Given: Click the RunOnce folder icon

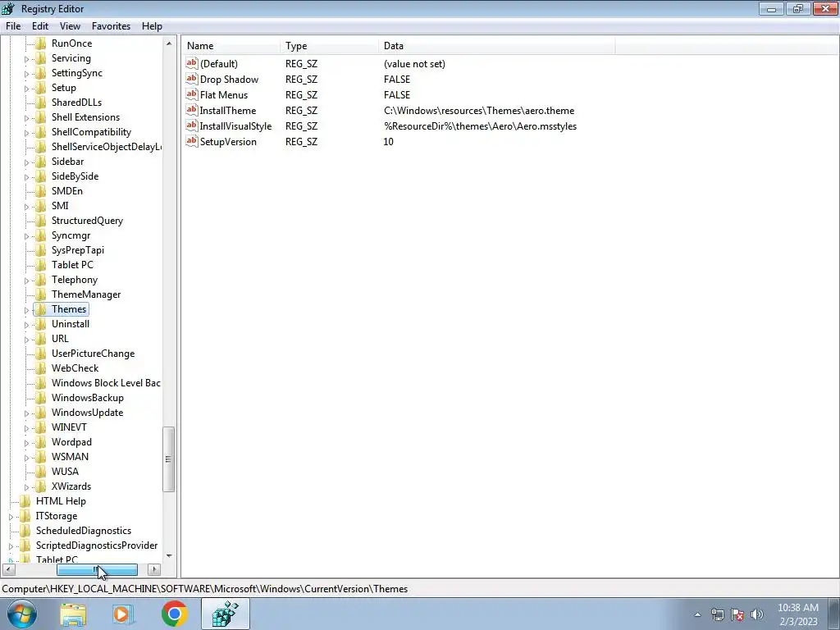Looking at the screenshot, I should pos(41,43).
